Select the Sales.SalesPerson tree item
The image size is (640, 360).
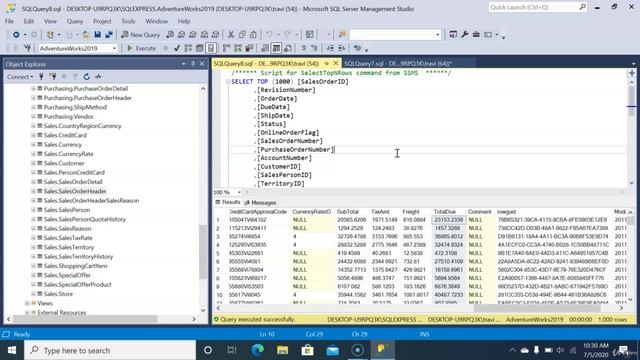(x=67, y=210)
